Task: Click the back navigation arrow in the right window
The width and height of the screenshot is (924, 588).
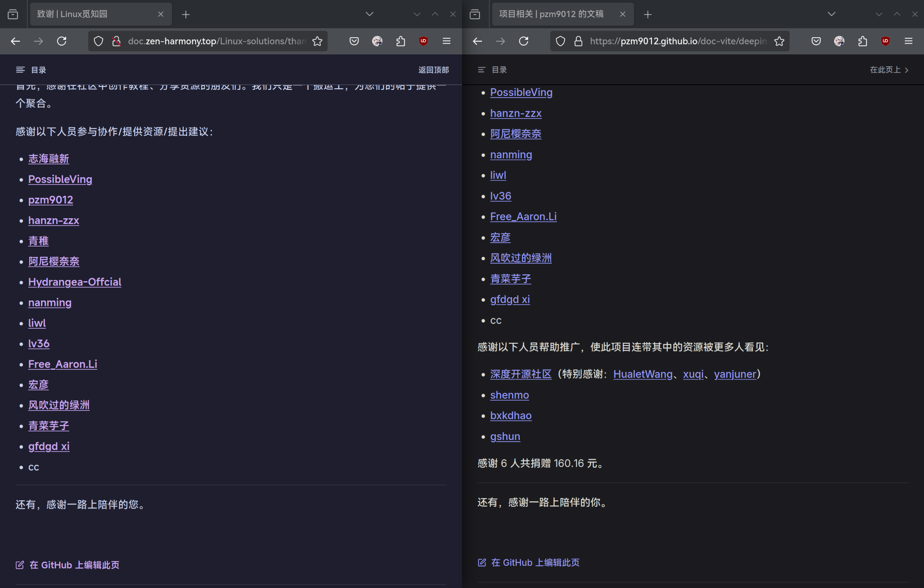Action: 477,41
